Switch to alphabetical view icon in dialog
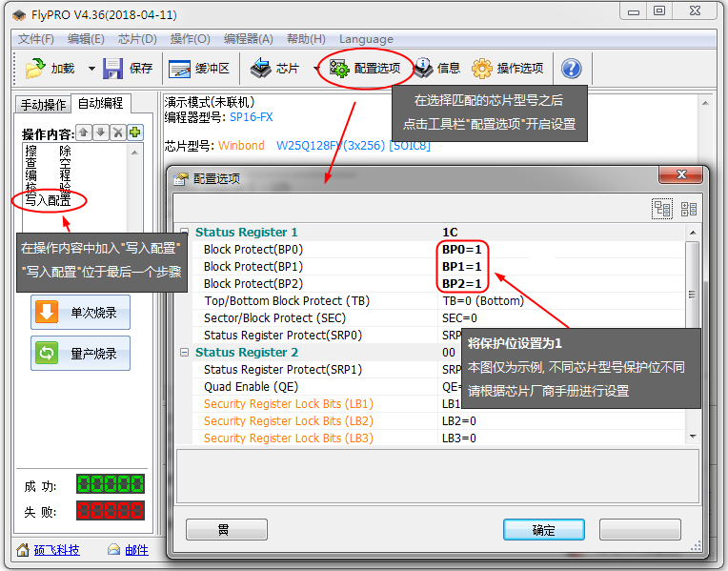This screenshot has width=728, height=571. (688, 209)
